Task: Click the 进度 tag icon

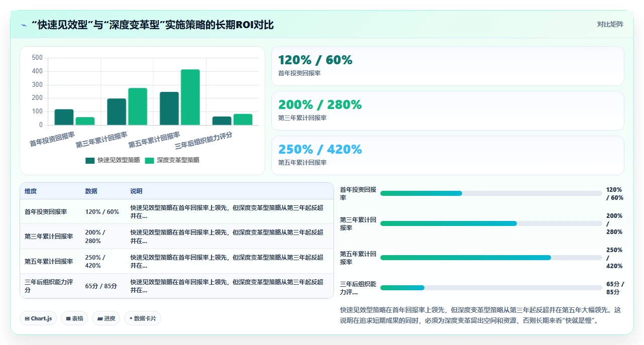Action: (99, 319)
